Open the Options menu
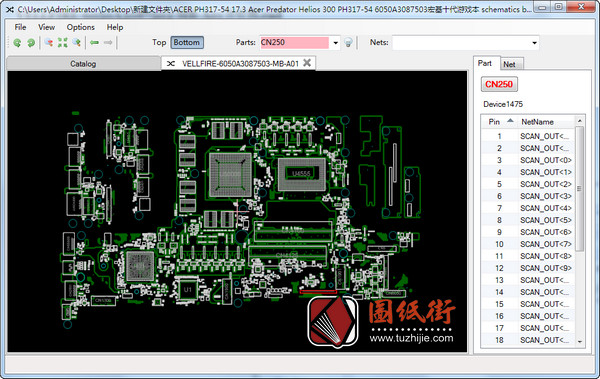 click(80, 27)
